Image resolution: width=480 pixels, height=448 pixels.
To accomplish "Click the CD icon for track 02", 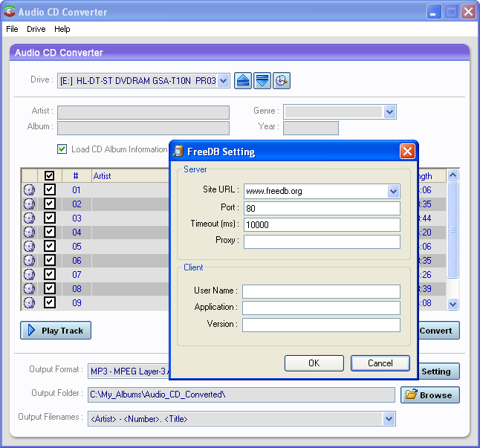I will click(x=30, y=204).
